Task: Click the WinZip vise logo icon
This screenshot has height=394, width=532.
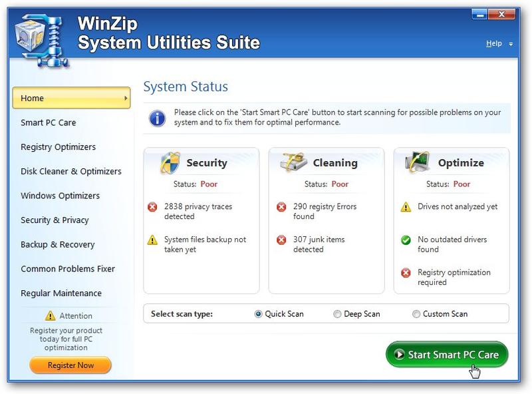Action: 41,40
